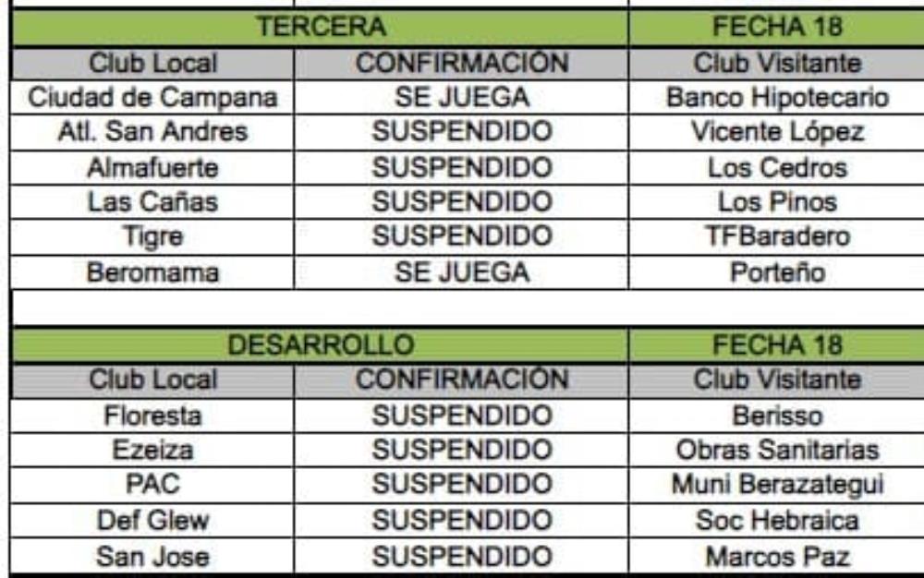Select the Los Pinos visitor cell
The height and width of the screenshot is (578, 924).
pos(777,202)
